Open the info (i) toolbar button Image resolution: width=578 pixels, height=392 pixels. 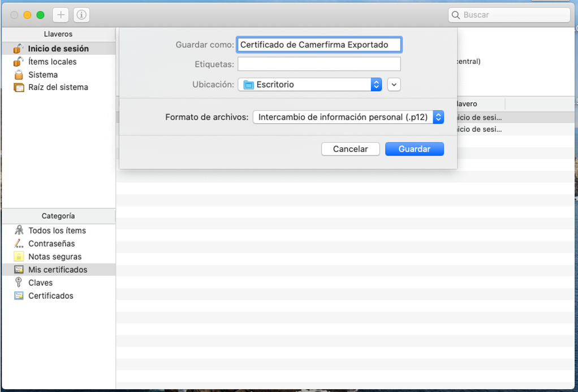(81, 15)
